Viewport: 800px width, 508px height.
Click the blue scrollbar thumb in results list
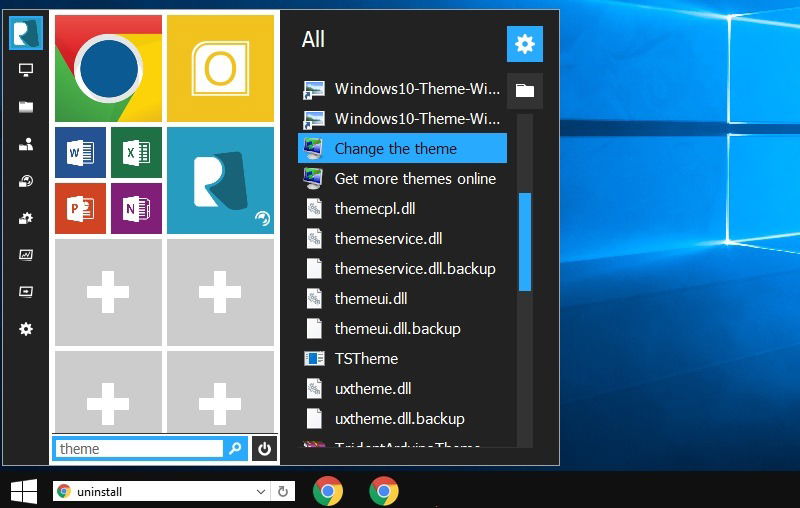click(x=524, y=242)
